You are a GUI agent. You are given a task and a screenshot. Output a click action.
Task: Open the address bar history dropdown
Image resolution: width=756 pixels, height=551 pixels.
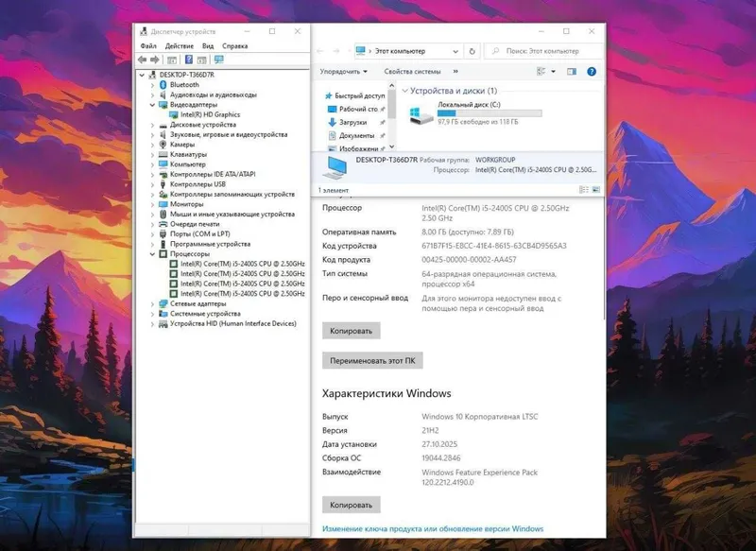455,51
